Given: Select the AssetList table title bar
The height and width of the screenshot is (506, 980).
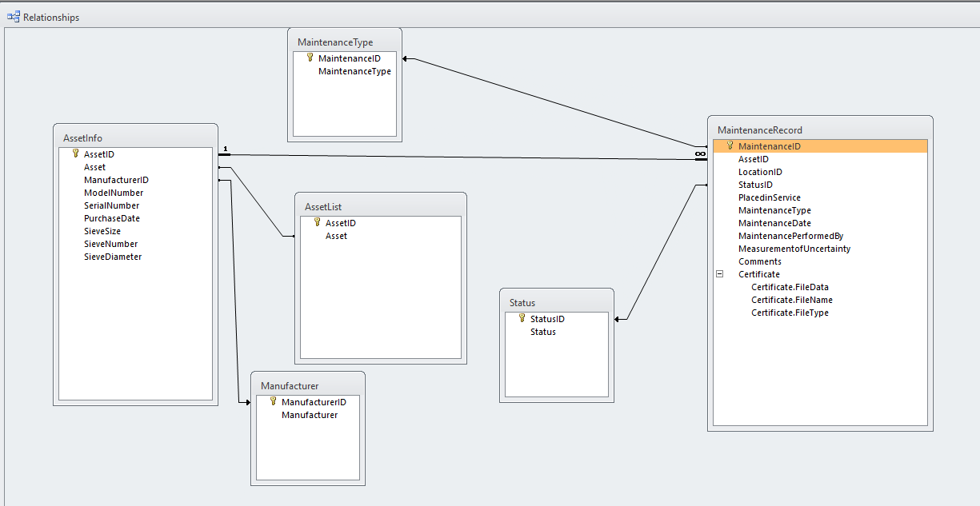Looking at the screenshot, I should [380, 207].
